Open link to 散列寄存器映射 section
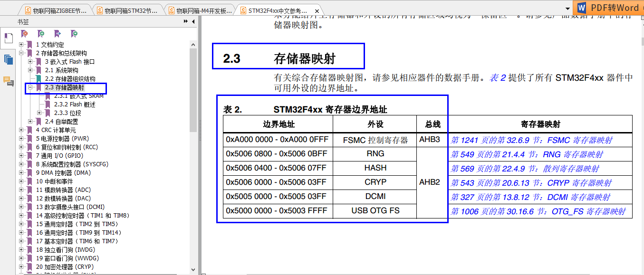 click(x=525, y=169)
